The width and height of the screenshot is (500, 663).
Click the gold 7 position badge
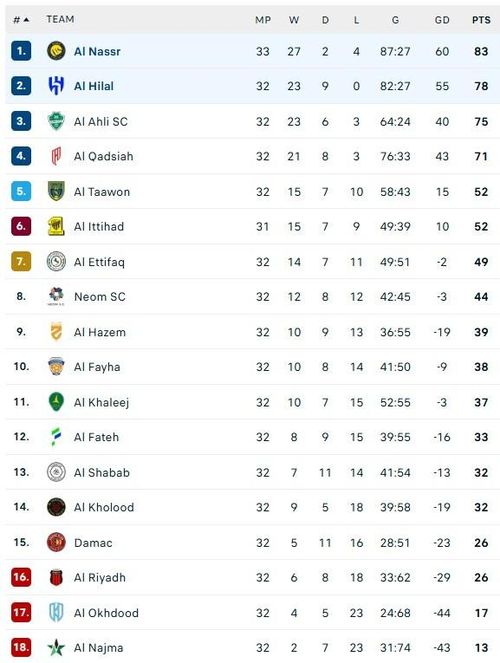click(21, 262)
